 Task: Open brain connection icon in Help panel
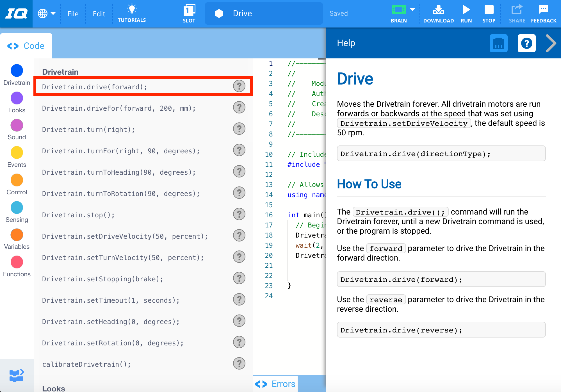click(x=499, y=43)
